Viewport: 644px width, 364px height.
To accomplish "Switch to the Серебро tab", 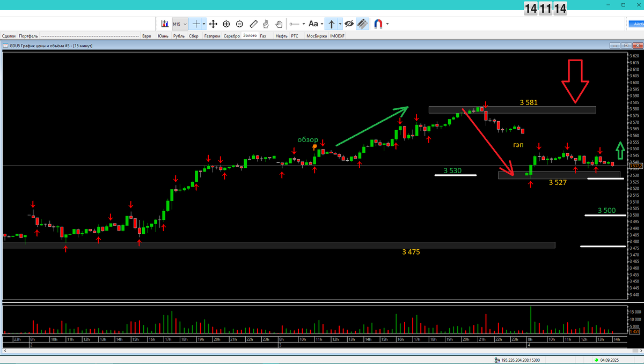I will click(231, 36).
